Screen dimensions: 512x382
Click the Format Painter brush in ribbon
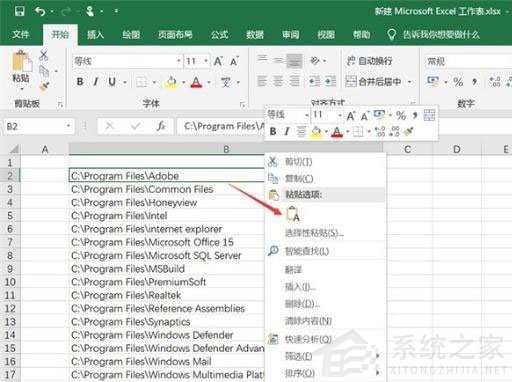coord(44,86)
